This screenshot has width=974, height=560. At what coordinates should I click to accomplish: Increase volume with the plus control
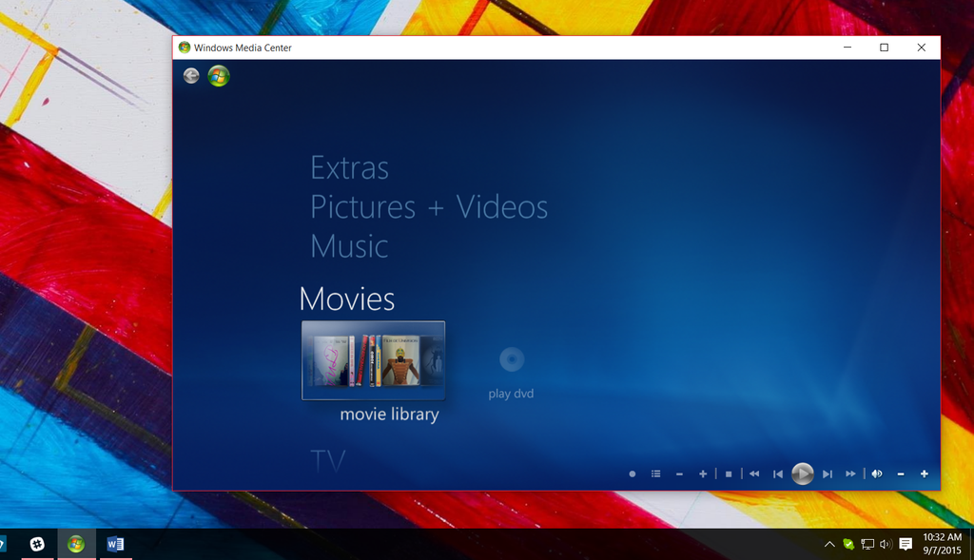click(925, 473)
